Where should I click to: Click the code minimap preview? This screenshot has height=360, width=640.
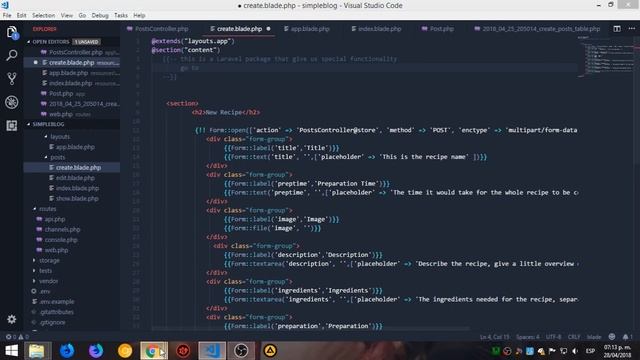click(607, 56)
